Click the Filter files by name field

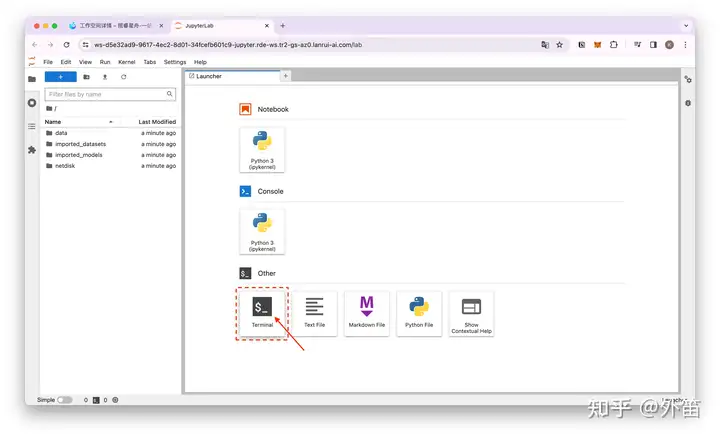(x=110, y=94)
